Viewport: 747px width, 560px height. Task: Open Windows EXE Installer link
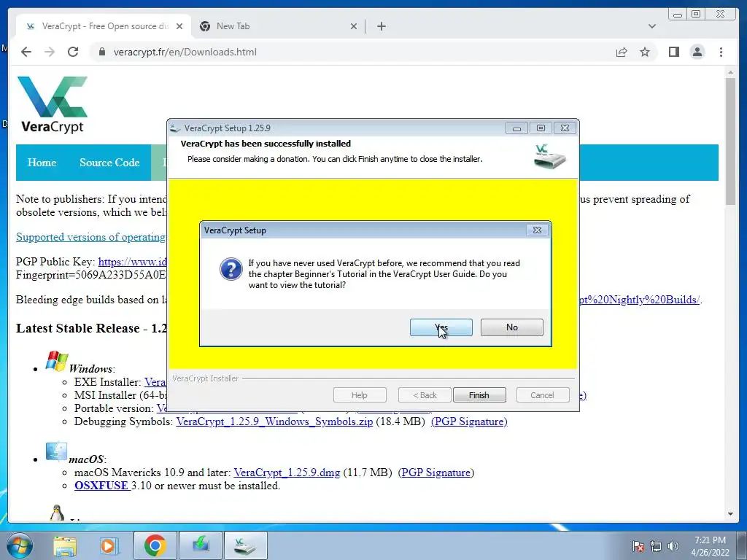155,382
